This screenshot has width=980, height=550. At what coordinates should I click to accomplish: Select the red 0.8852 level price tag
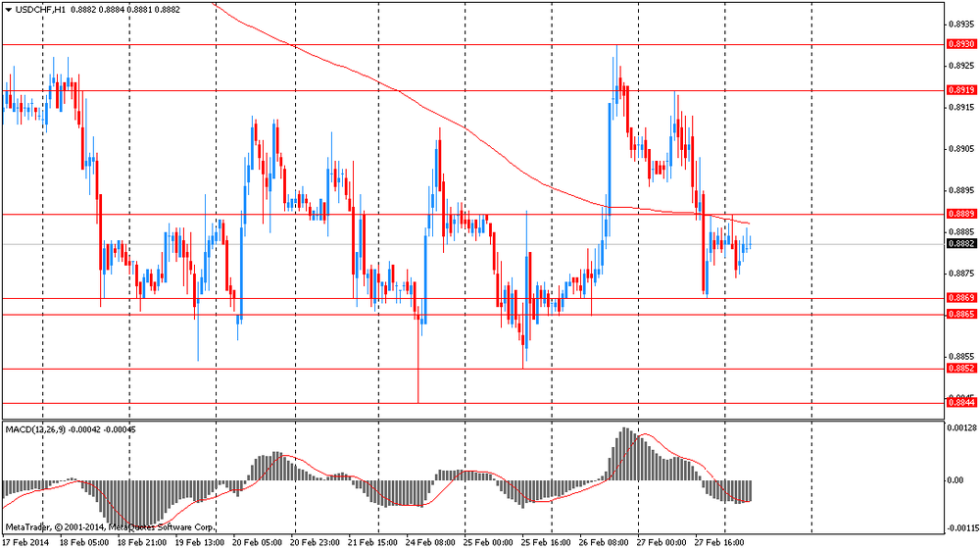click(961, 369)
